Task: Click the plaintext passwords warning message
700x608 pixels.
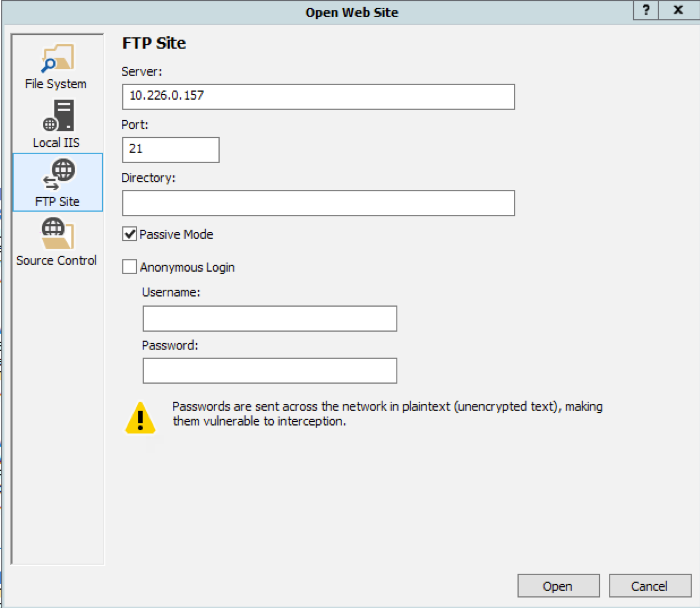Action: coord(387,414)
